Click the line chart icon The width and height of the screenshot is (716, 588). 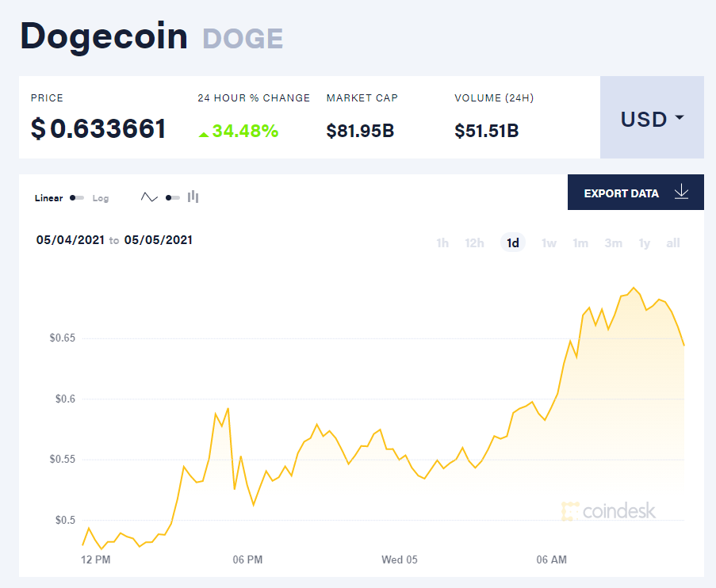pos(149,197)
